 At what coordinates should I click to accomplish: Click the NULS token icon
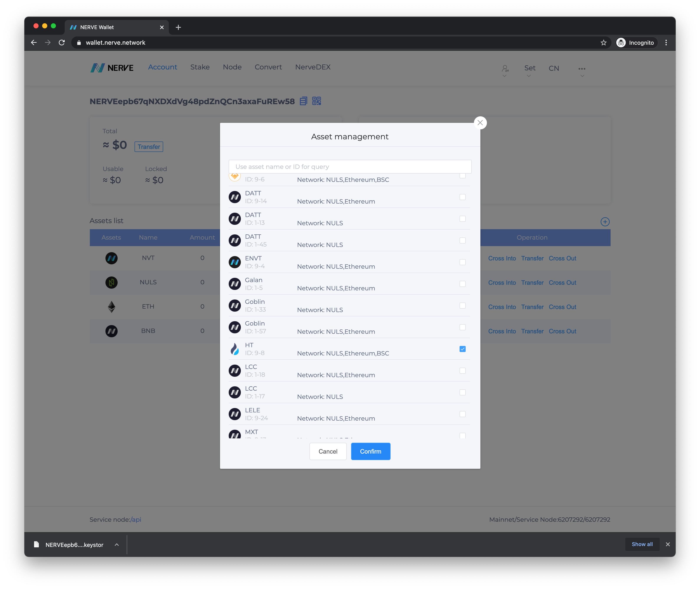click(x=112, y=283)
